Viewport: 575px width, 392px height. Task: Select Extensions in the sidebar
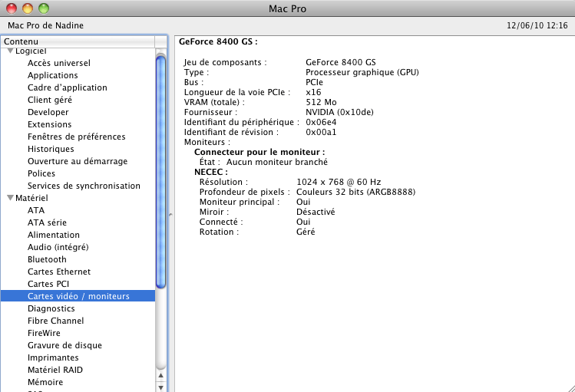[x=49, y=124]
